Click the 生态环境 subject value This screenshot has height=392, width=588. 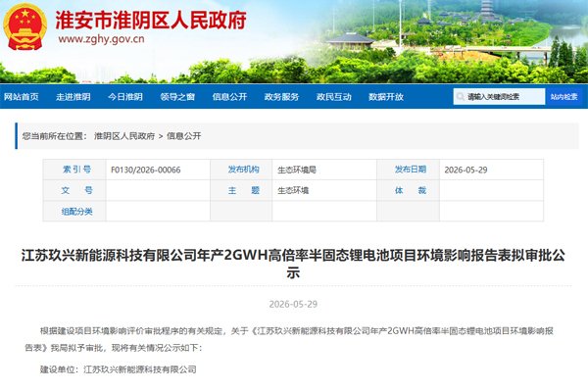(293, 191)
